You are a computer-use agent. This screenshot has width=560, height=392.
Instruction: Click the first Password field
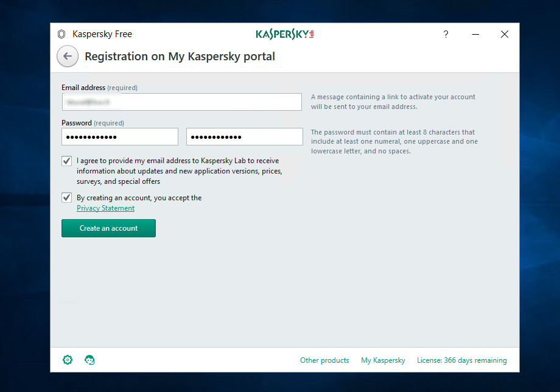(x=120, y=137)
